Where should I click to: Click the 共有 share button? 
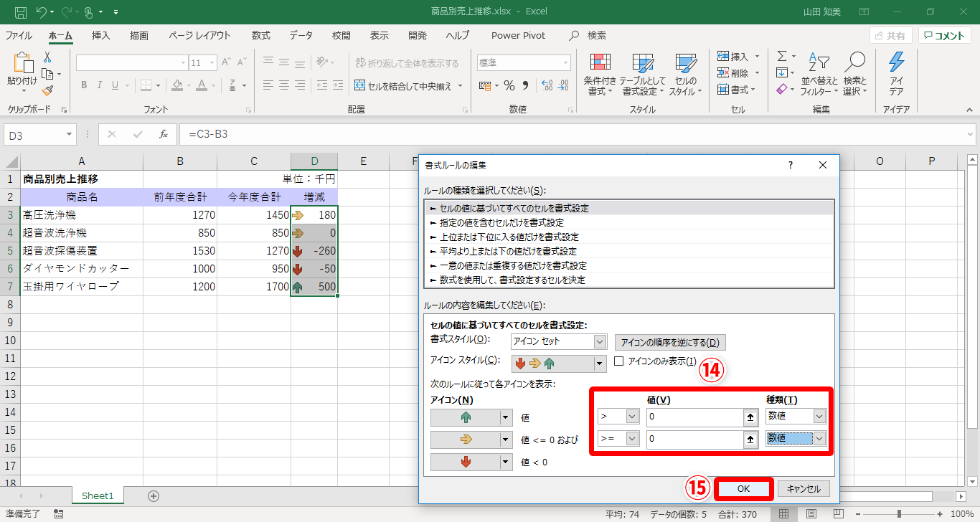890,36
